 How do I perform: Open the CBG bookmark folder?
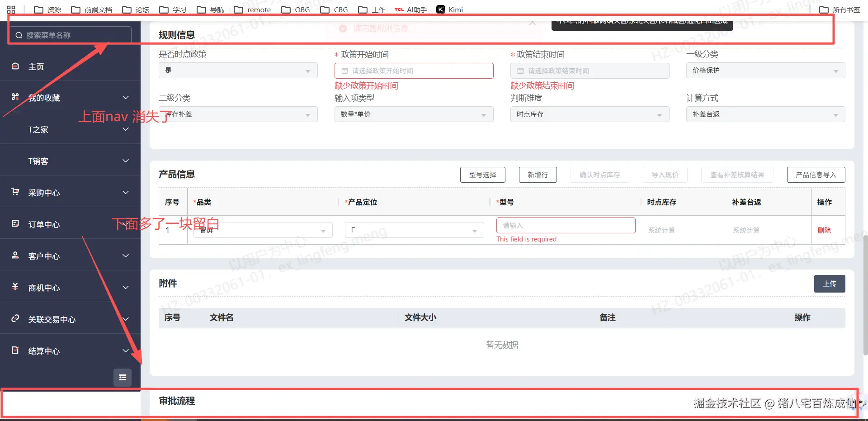point(334,9)
